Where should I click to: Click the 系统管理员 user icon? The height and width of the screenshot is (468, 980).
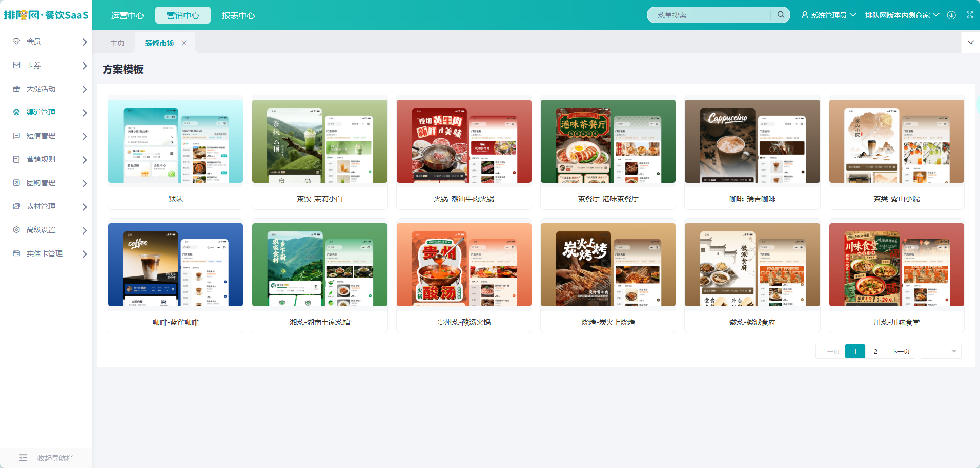pos(805,15)
